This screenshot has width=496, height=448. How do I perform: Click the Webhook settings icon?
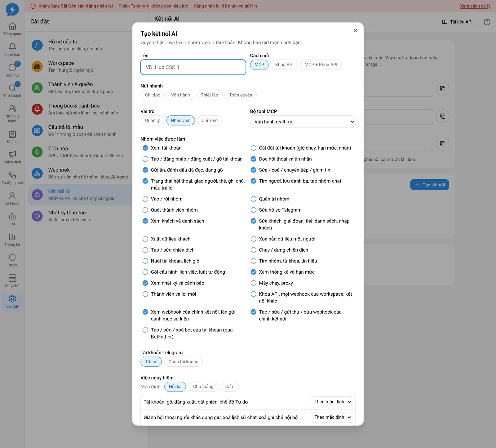coord(37,173)
